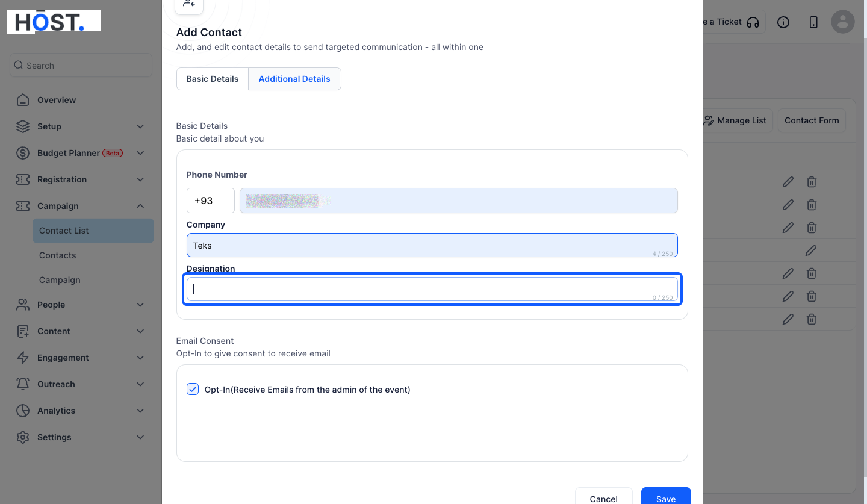Switch to the Basic Details tab
Image resolution: width=867 pixels, height=504 pixels.
(213, 79)
